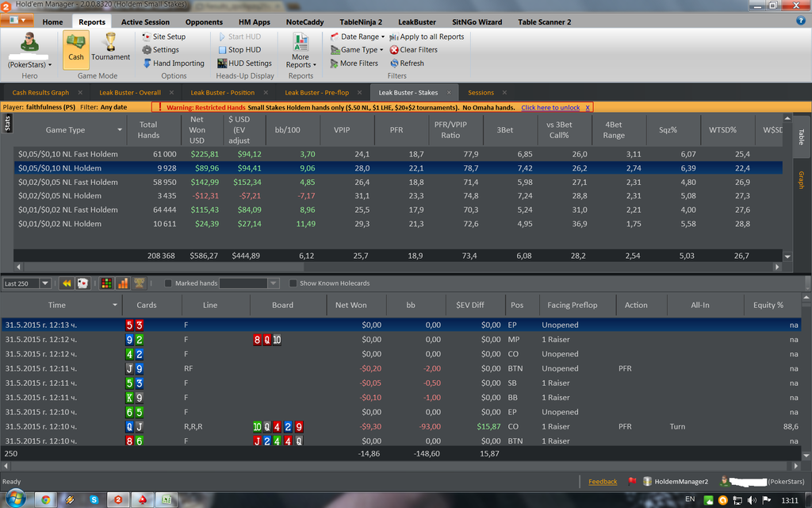812x508 pixels.
Task: Open Settings gear option
Action: [x=160, y=50]
